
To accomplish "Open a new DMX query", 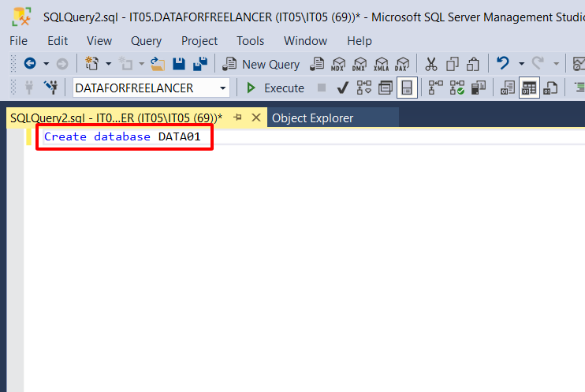I will [360, 64].
